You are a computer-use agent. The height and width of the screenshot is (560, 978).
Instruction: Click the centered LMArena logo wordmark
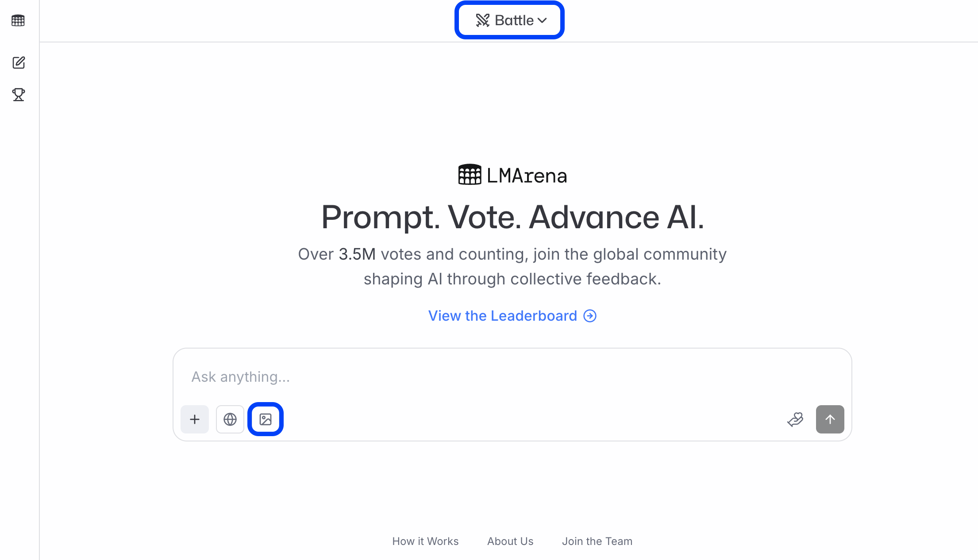512,176
